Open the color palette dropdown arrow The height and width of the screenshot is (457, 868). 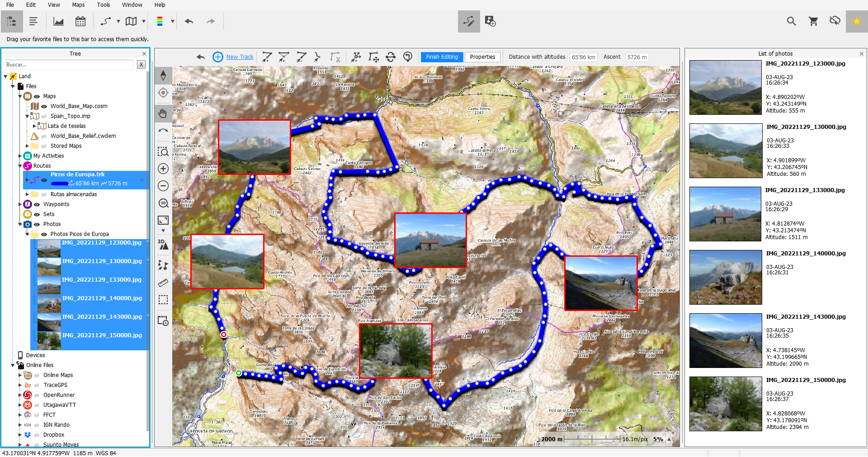pyautogui.click(x=172, y=21)
